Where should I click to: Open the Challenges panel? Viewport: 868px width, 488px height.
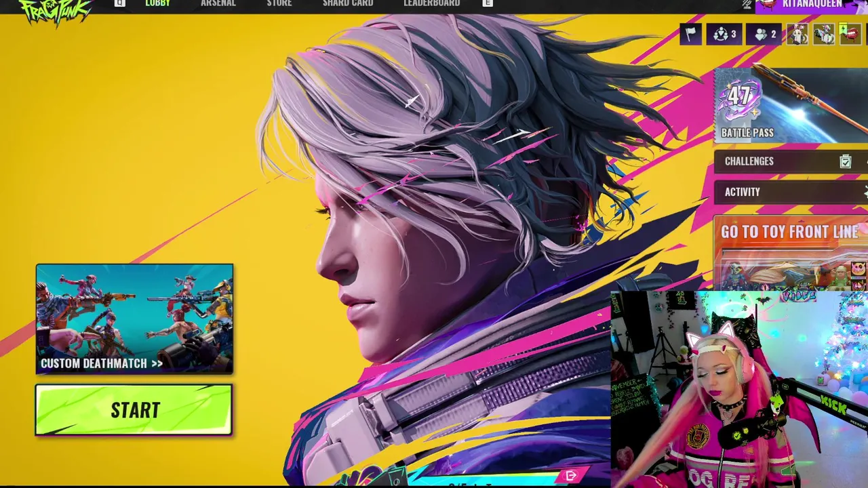tap(791, 161)
